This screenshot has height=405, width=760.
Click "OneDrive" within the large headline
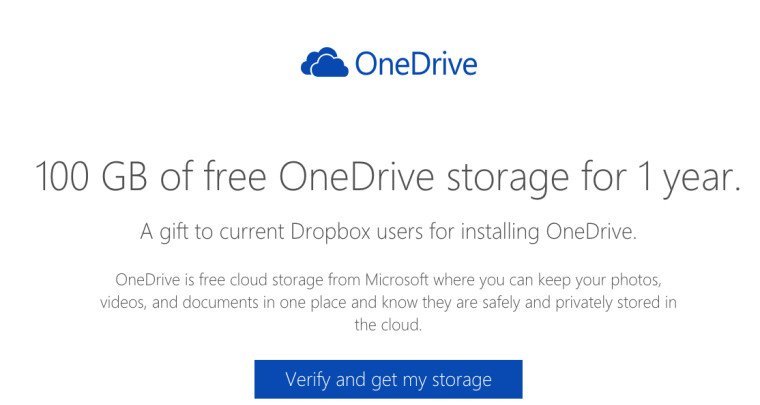click(x=356, y=176)
